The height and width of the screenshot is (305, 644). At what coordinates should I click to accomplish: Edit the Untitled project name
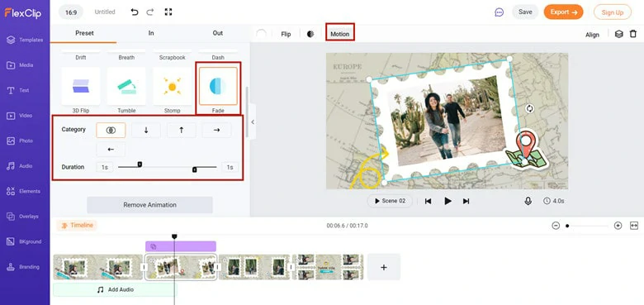[105, 12]
